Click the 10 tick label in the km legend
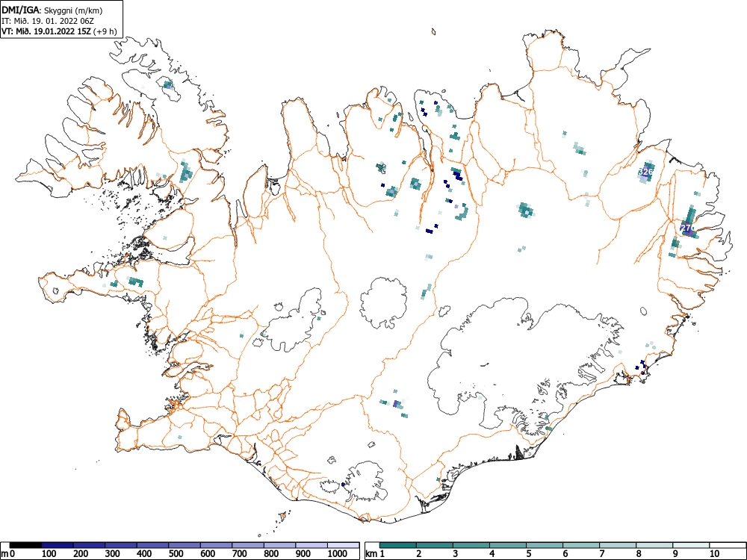This screenshot has height=560, width=747. 714,554
